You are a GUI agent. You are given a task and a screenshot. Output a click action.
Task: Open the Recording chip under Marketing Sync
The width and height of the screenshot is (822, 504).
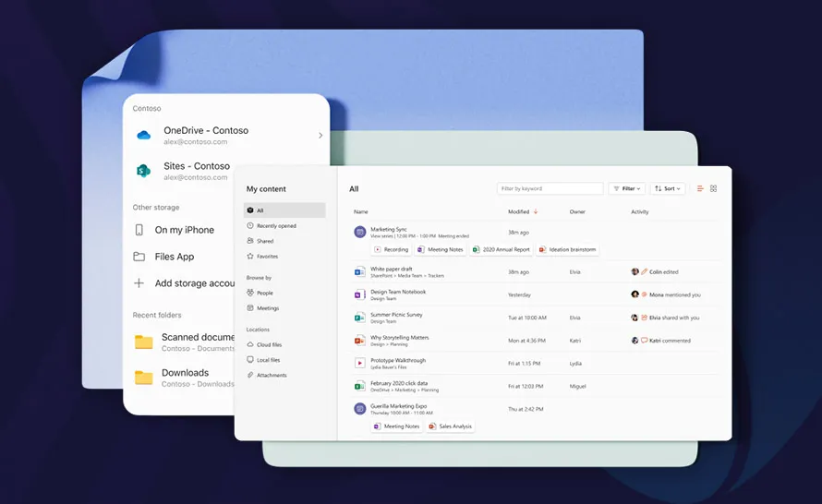(391, 250)
